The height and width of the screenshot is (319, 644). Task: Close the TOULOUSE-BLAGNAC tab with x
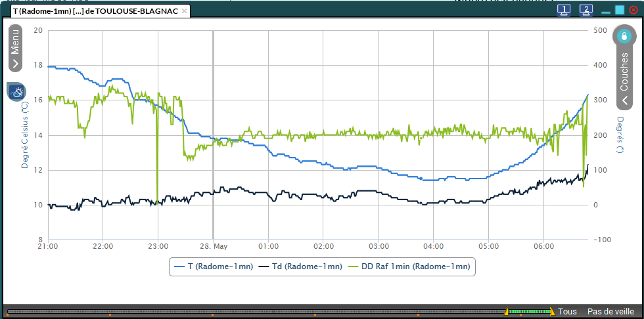184,11
